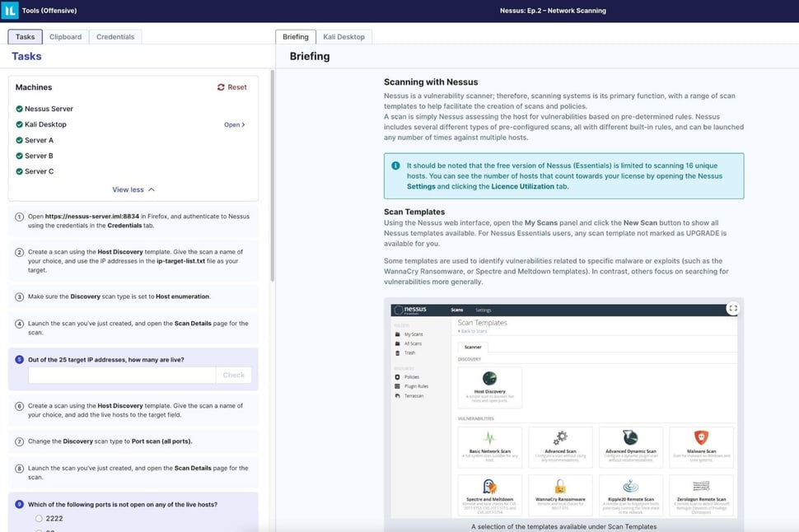This screenshot has width=799, height=532.
Task: Click the Reset machines button
Action: 231,87
